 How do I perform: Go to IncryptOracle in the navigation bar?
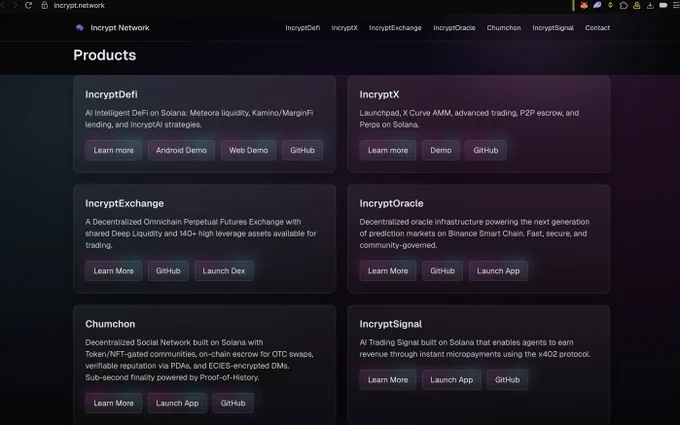click(x=454, y=28)
